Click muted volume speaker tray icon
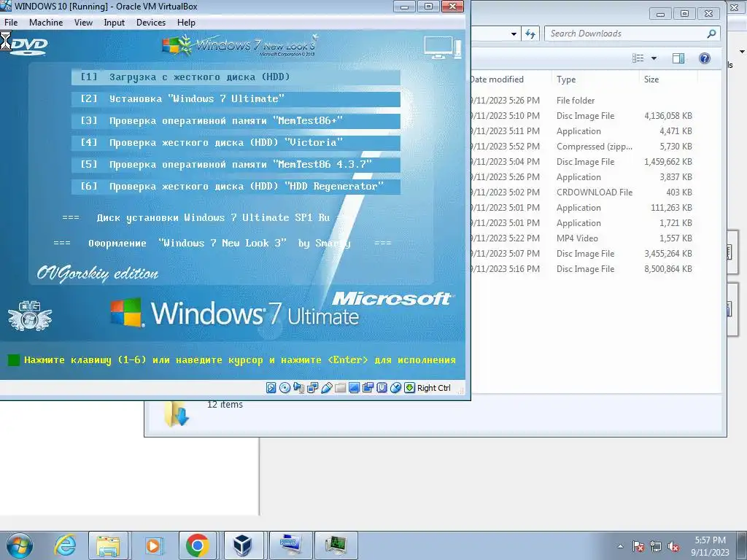 [673, 546]
